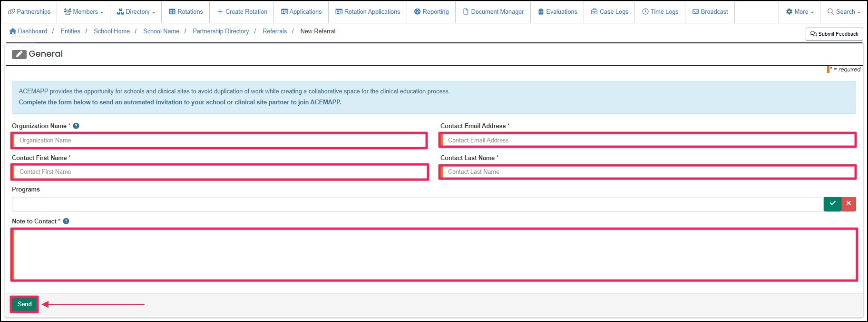Focus the Contact First Name field
Viewport: 868px width, 322px height.
pos(219,171)
